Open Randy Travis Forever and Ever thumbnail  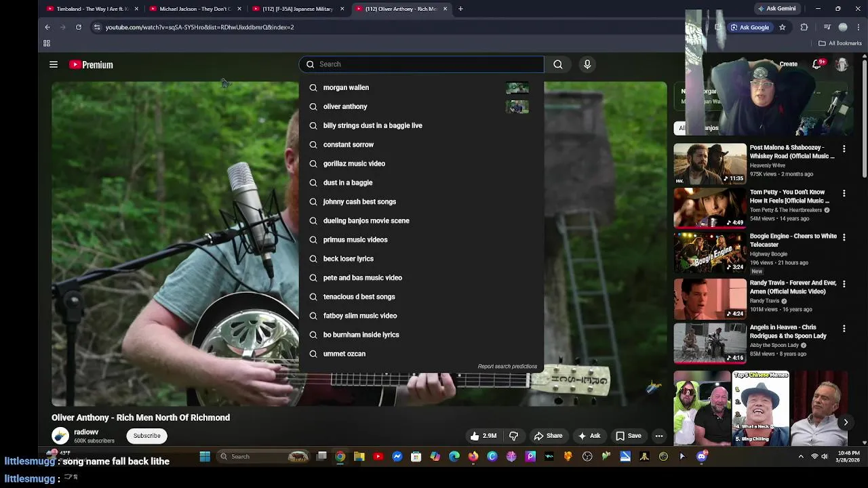[x=710, y=299]
